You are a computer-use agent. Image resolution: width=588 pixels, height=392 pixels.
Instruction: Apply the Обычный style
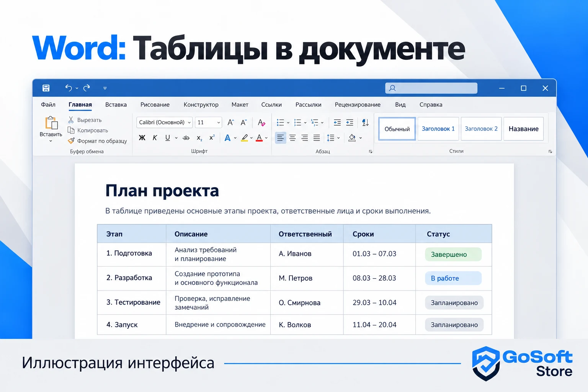[397, 129]
